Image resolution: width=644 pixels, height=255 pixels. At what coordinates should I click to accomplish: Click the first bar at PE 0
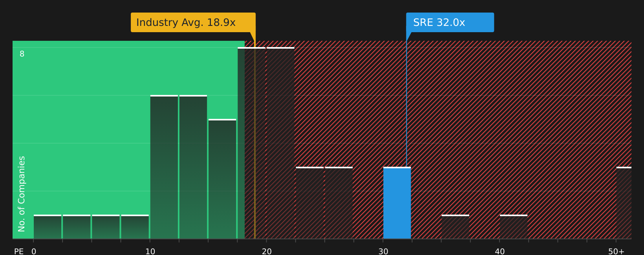click(48, 227)
